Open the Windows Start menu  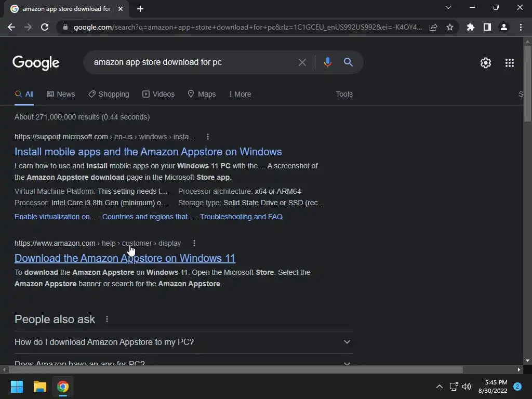coord(17,387)
